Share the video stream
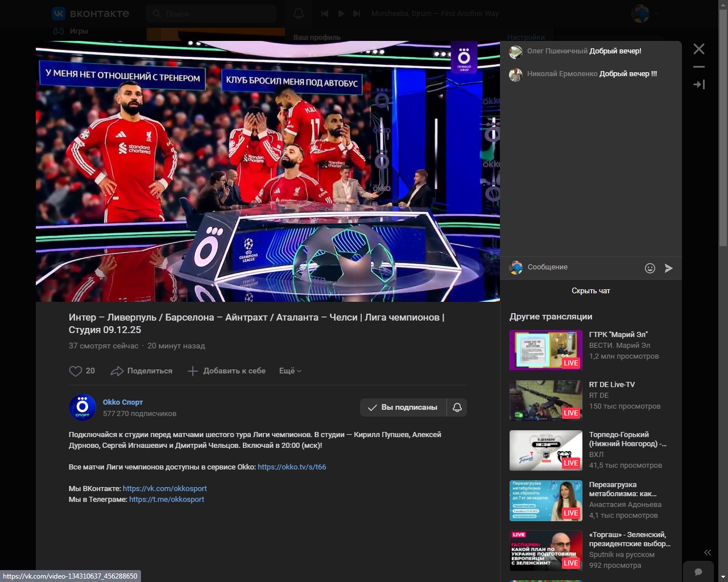Image resolution: width=728 pixels, height=582 pixels. 142,371
